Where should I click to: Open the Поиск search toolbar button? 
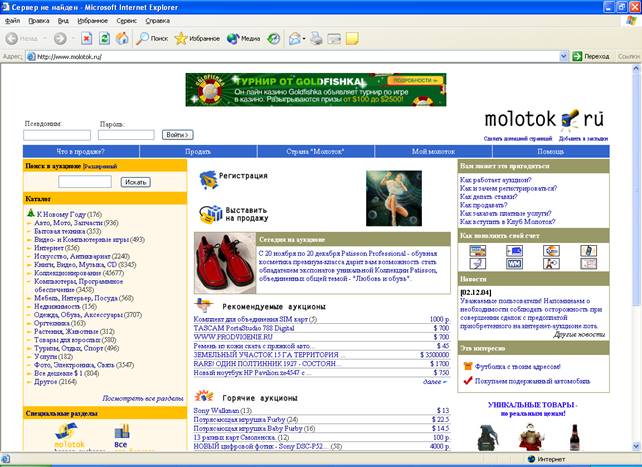click(x=152, y=38)
